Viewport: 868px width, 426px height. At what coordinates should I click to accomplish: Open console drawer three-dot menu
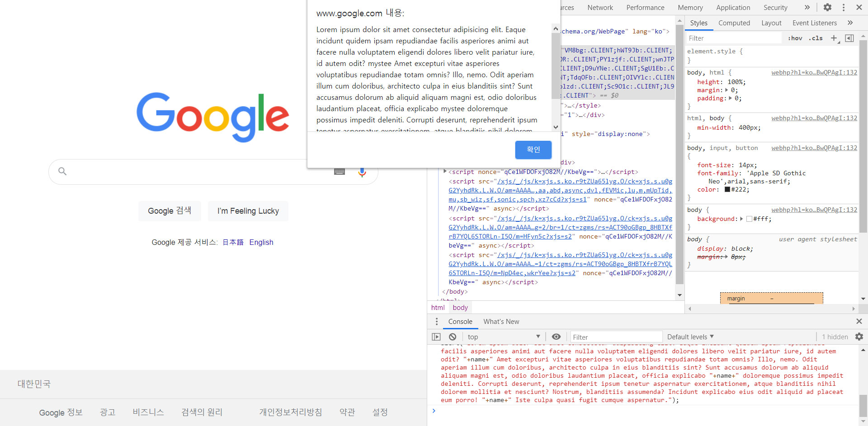coord(436,321)
